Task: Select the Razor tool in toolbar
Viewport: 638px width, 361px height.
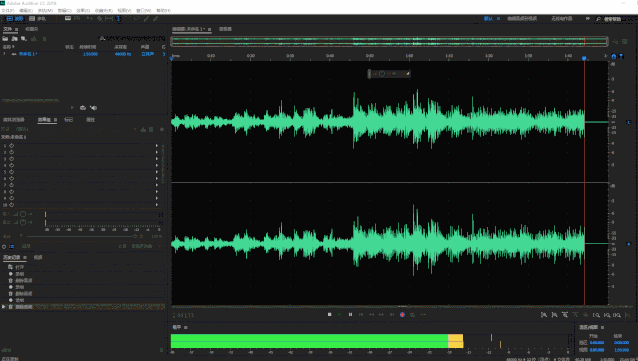Action: click(100, 19)
